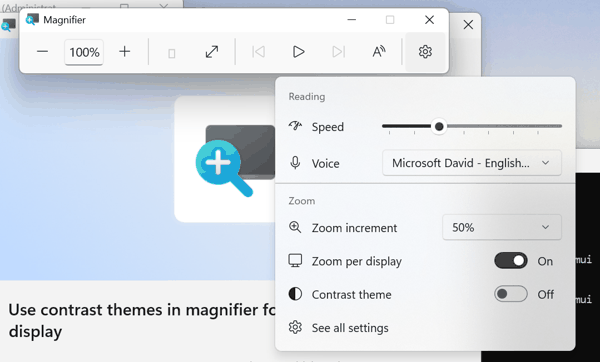Expand the Zoom increment 50% dropdown
Viewport: 600px width, 362px height.
502,227
